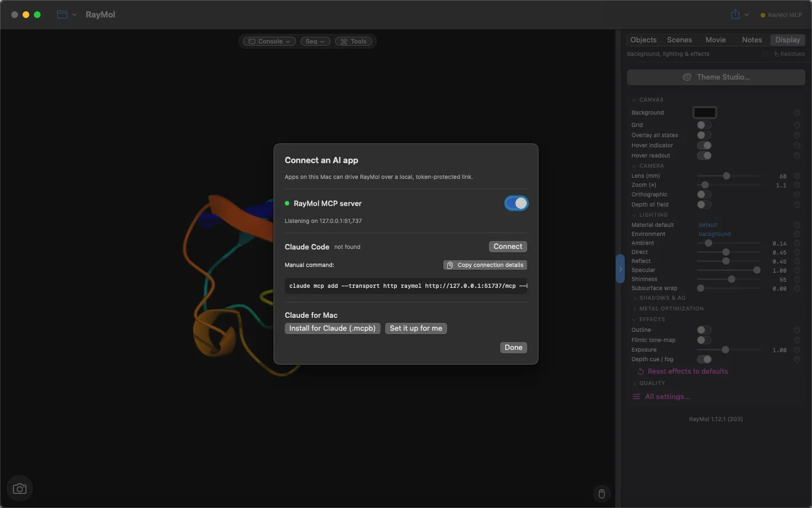812x508 pixels.
Task: Click the camera snapshot icon in the viewport
Action: (20, 489)
